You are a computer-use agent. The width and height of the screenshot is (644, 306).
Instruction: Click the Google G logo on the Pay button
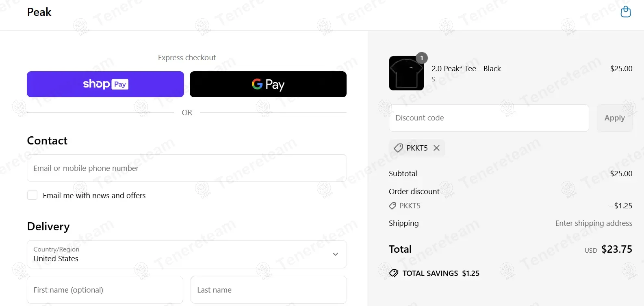point(257,84)
